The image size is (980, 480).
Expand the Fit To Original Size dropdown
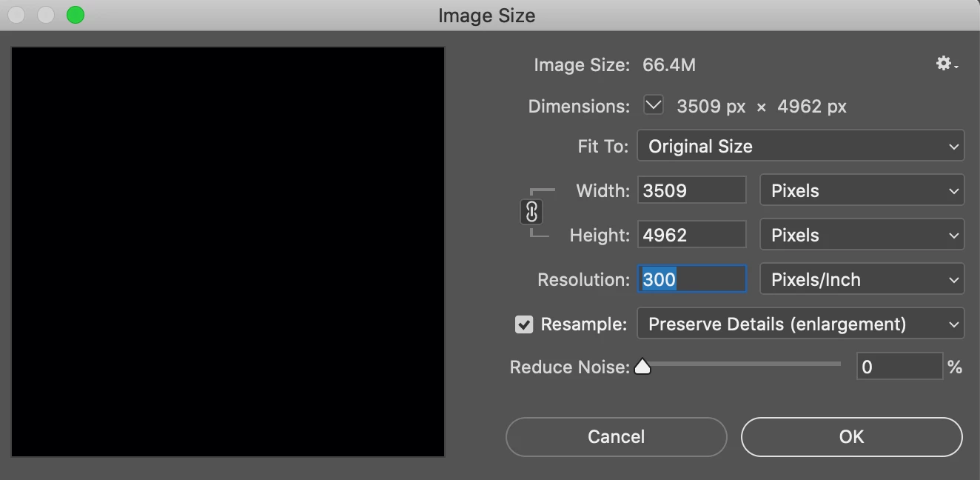click(801, 146)
